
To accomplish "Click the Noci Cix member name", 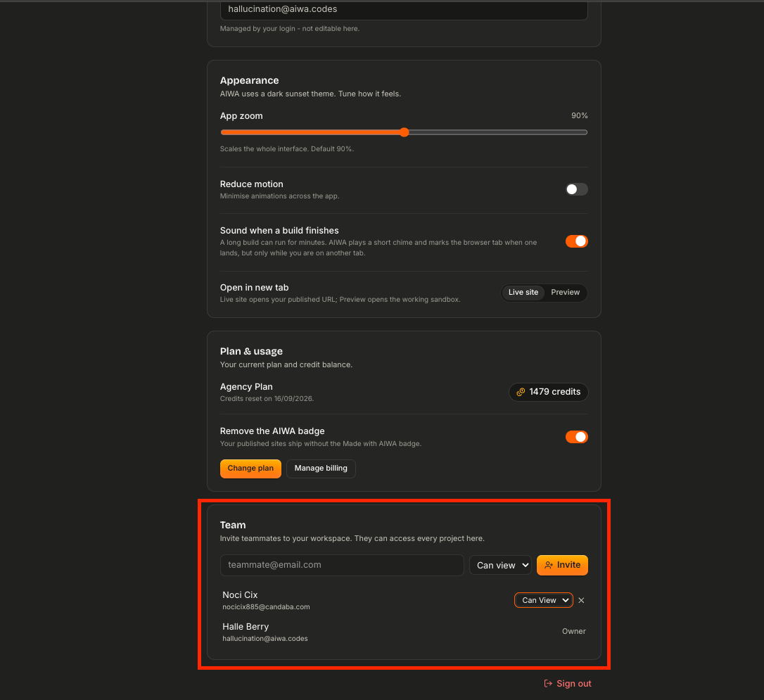I will tap(240, 594).
